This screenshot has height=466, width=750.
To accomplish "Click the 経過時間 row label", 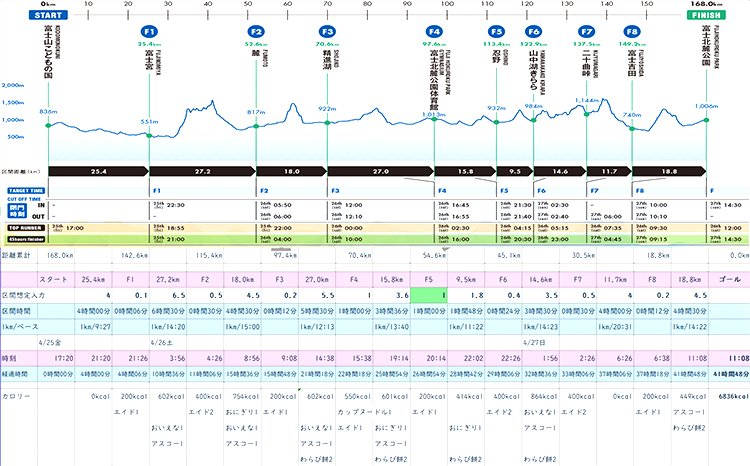I will click(15, 374).
